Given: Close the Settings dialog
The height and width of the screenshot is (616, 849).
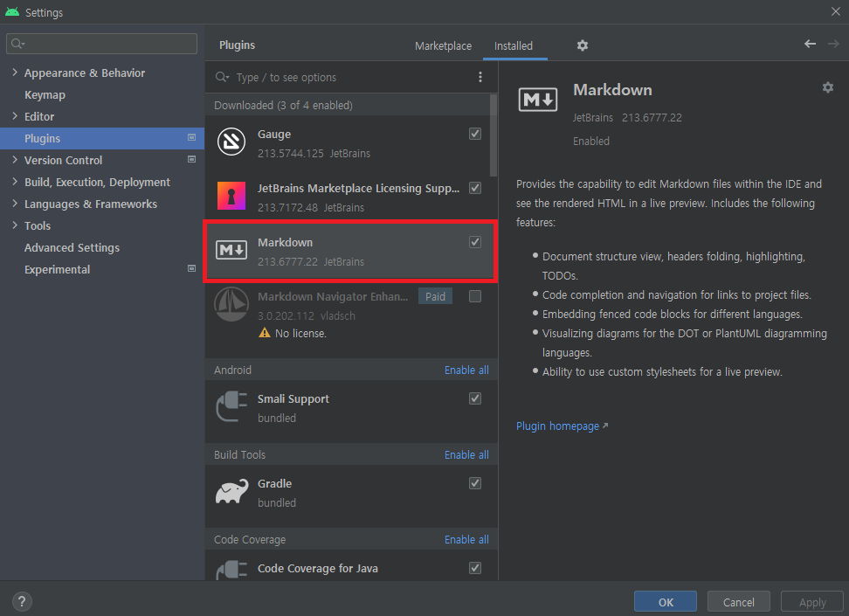Looking at the screenshot, I should click(x=836, y=11).
